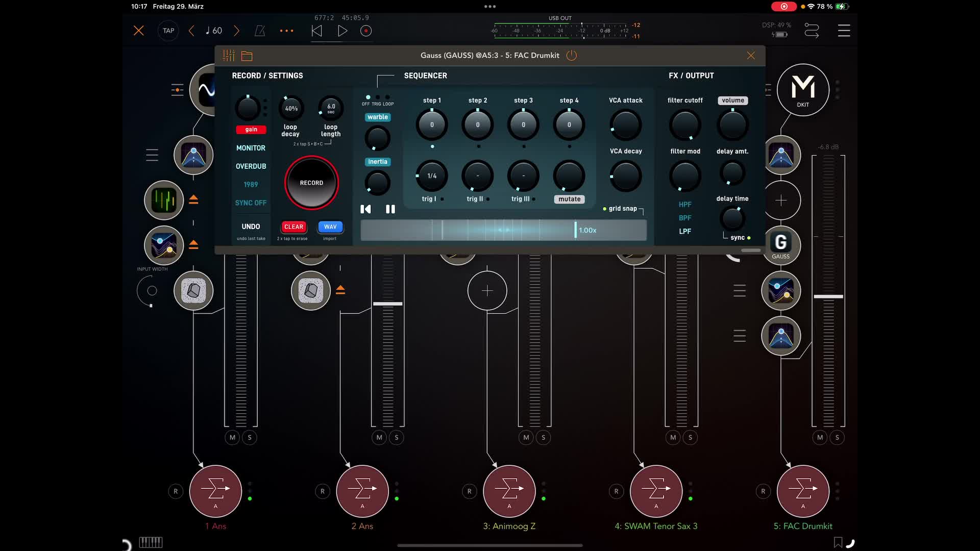Image resolution: width=980 pixels, height=551 pixels.
Task: Click channel 1 input width control
Action: (x=151, y=291)
